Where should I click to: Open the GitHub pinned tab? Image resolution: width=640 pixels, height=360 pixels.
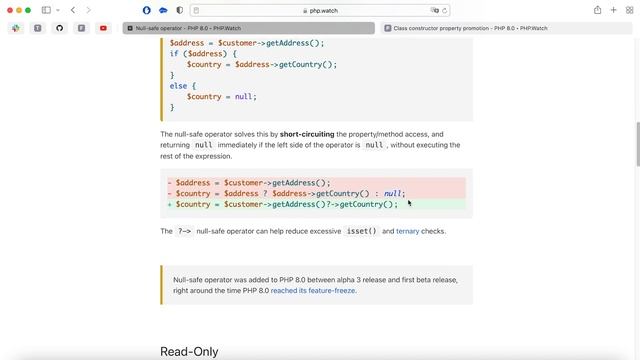click(60, 28)
